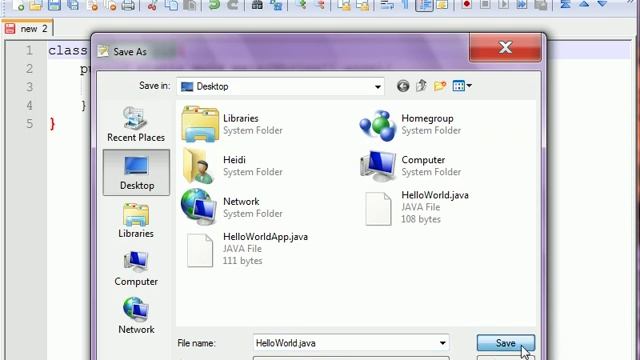Viewport: 640px width, 360px height.
Task: Select the Libraries system folder in file list
Action: tap(233, 124)
